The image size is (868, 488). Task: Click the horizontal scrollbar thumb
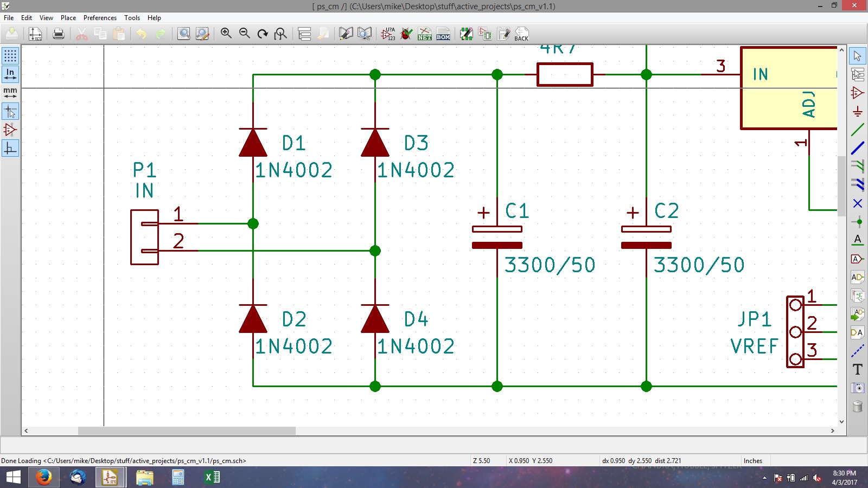(187, 431)
